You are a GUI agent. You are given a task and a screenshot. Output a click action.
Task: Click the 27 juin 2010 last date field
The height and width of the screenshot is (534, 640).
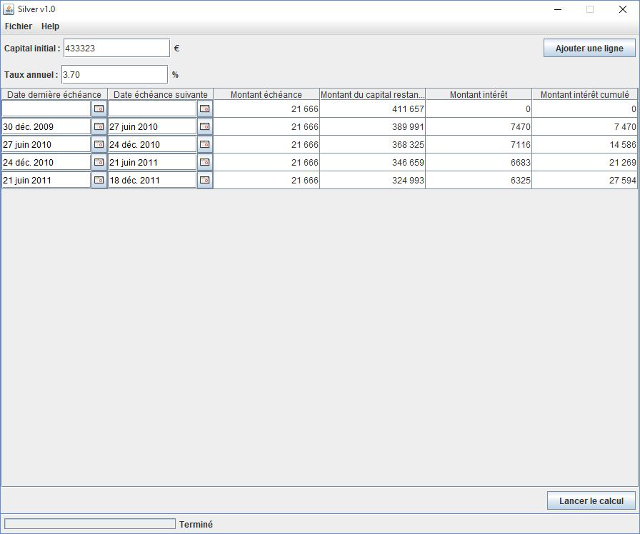click(46, 144)
